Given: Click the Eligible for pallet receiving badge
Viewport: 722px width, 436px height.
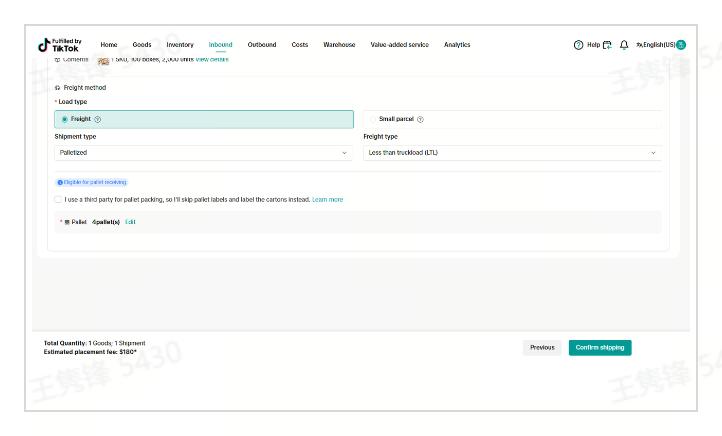Looking at the screenshot, I should click(91, 182).
